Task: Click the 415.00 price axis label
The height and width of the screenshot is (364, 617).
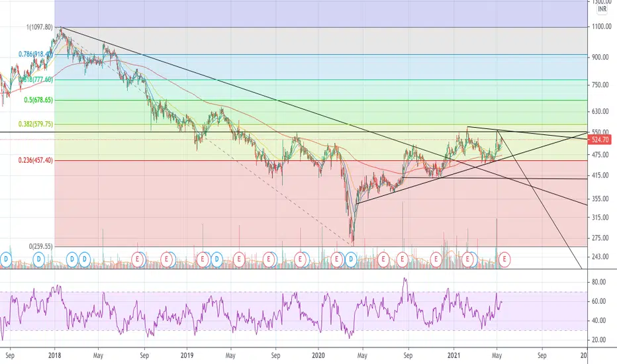Action: click(x=600, y=175)
